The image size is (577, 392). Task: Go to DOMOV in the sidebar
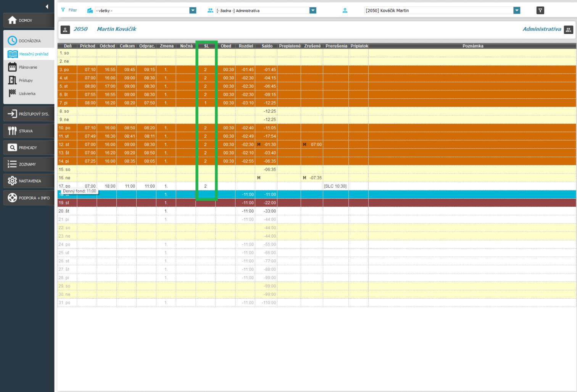(29, 20)
